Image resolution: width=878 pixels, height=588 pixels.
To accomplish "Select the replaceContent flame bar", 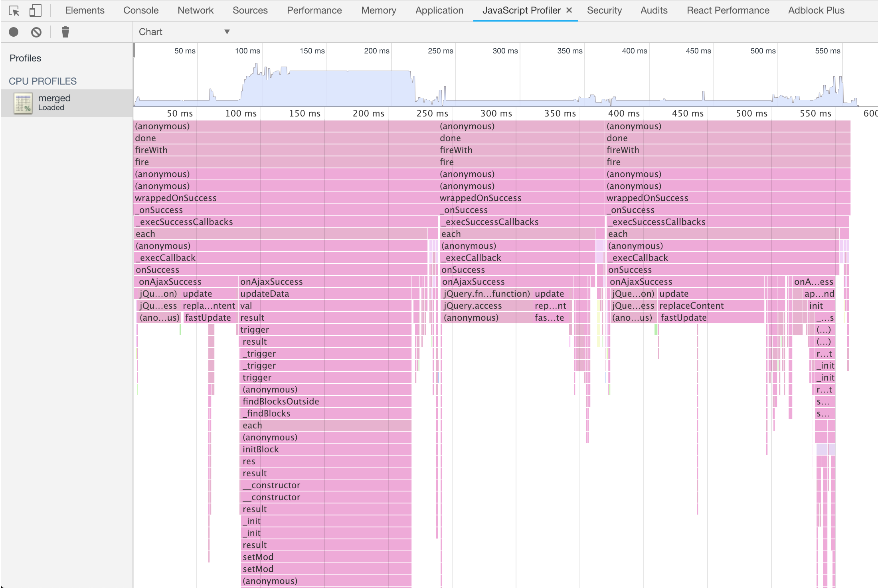I will 711,306.
